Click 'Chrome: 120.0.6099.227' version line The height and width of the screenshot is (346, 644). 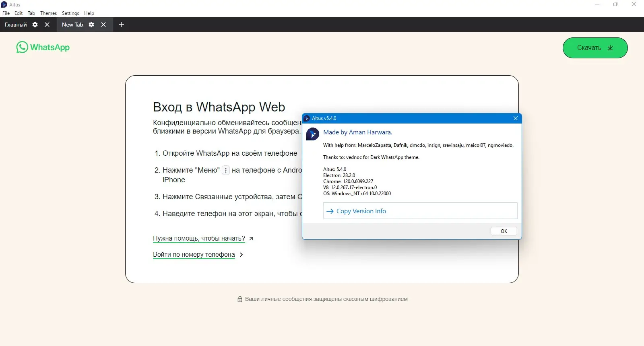point(348,181)
